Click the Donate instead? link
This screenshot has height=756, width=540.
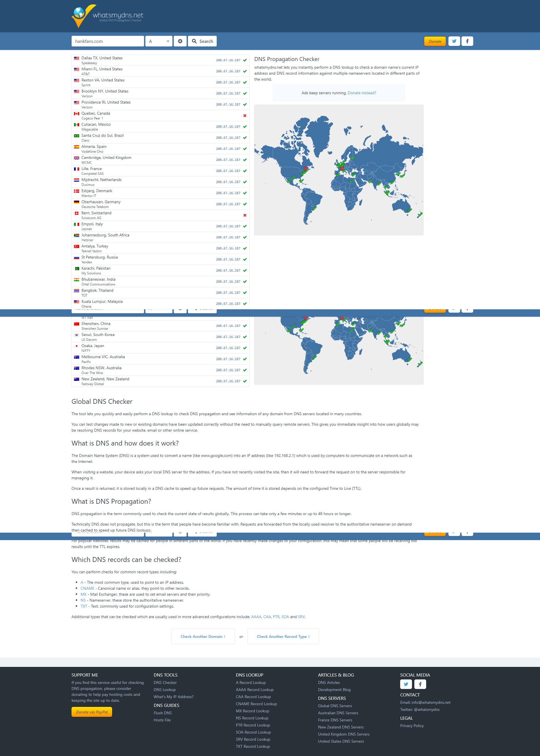[x=362, y=93]
